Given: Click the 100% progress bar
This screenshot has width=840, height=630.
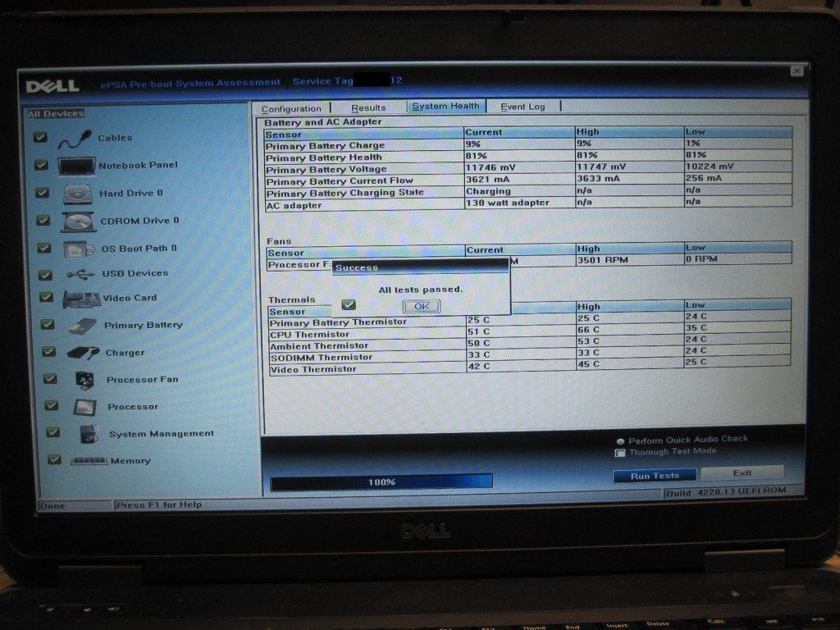Looking at the screenshot, I should (381, 482).
